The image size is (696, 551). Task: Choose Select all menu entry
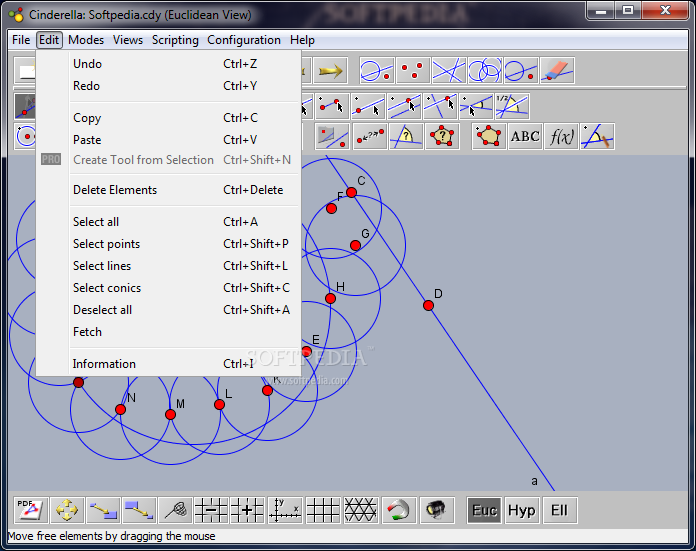click(x=168, y=222)
